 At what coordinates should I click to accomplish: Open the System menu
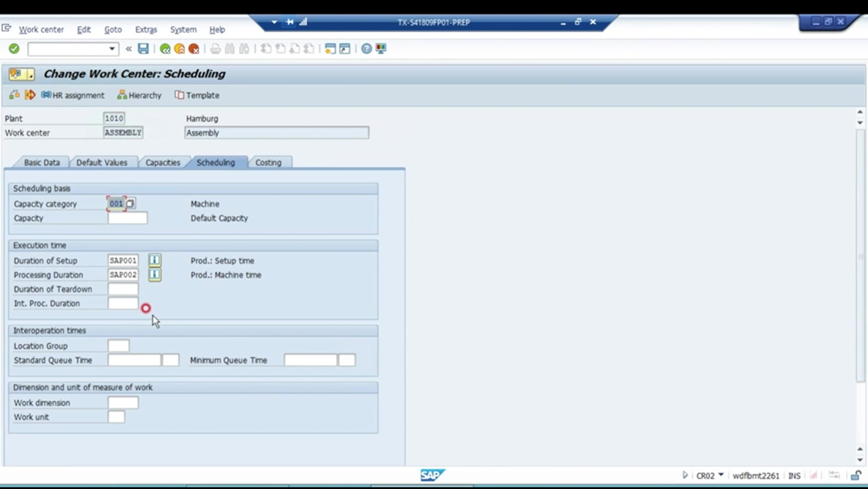[x=183, y=29]
